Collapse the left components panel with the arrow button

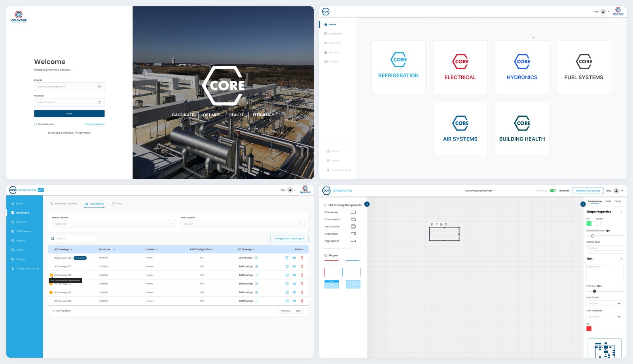point(367,204)
